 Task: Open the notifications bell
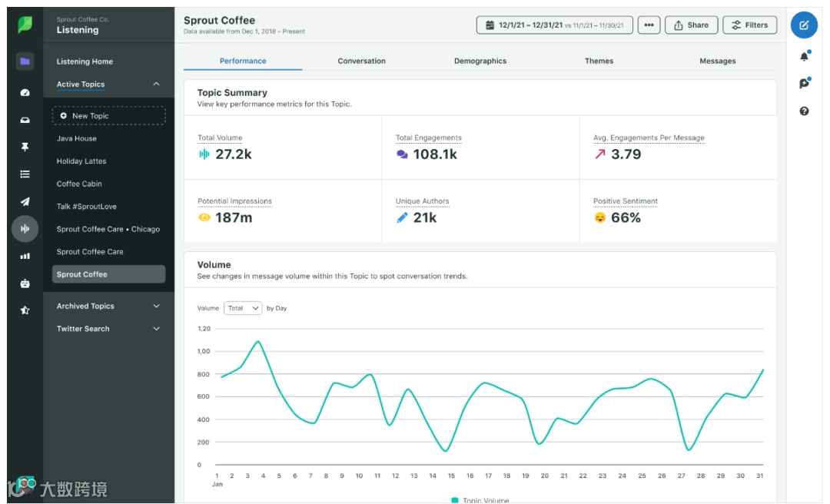[x=804, y=56]
